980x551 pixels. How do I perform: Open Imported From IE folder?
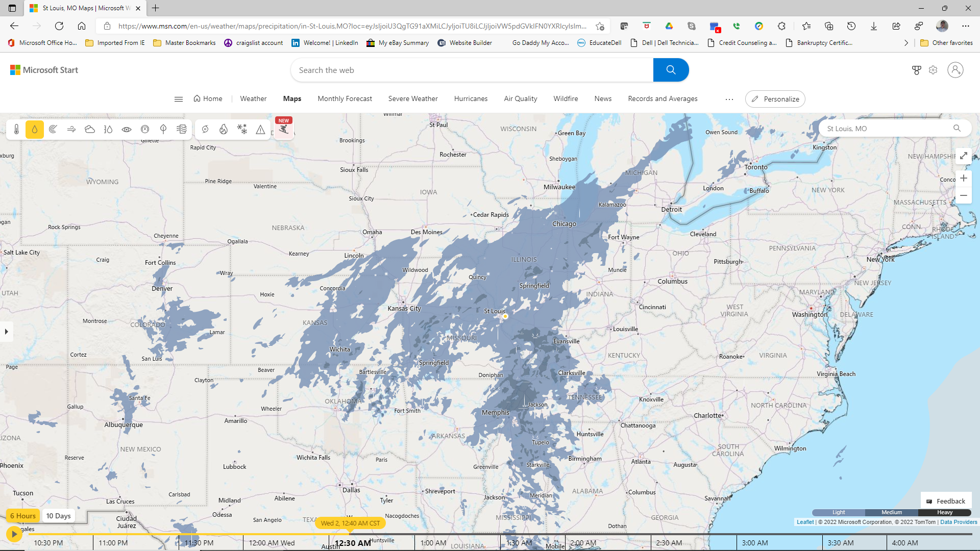115,43
